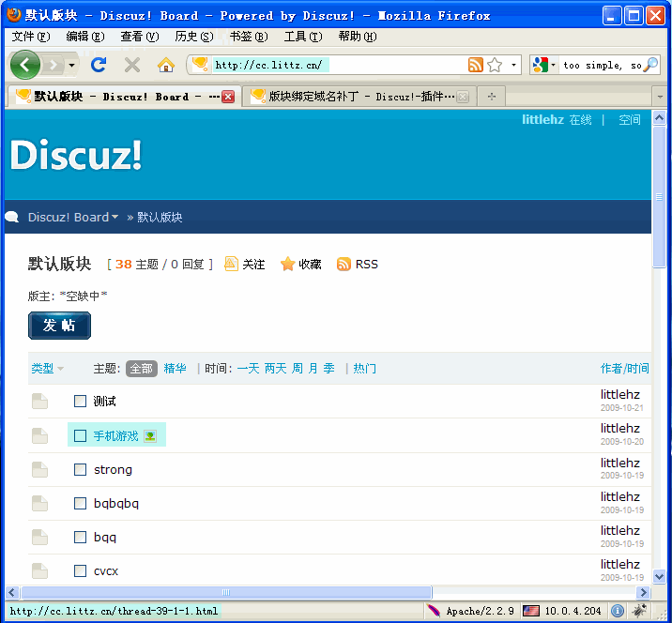
Task: Click the scroll down arrow of vertical scrollbar
Action: (659, 576)
